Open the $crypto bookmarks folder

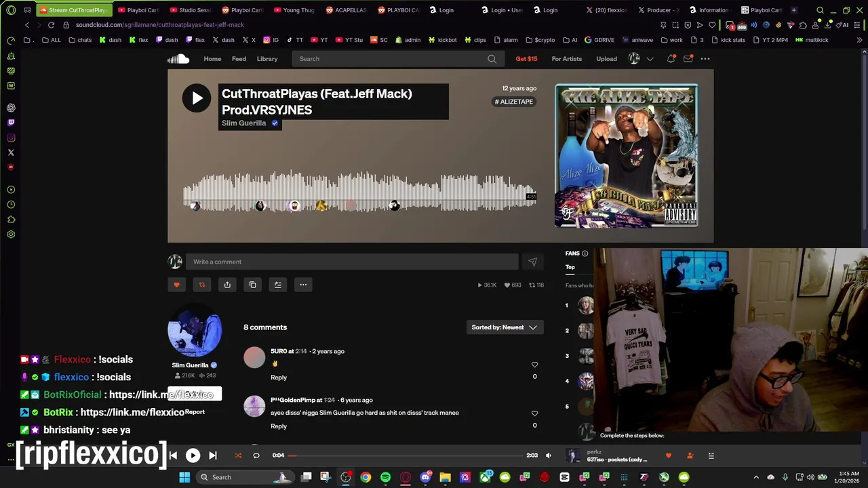click(x=540, y=40)
